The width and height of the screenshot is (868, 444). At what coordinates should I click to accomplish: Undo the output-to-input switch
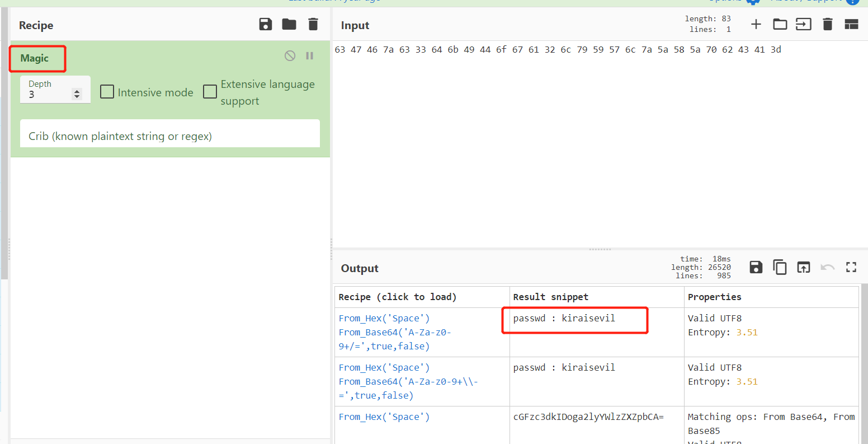pyautogui.click(x=828, y=267)
